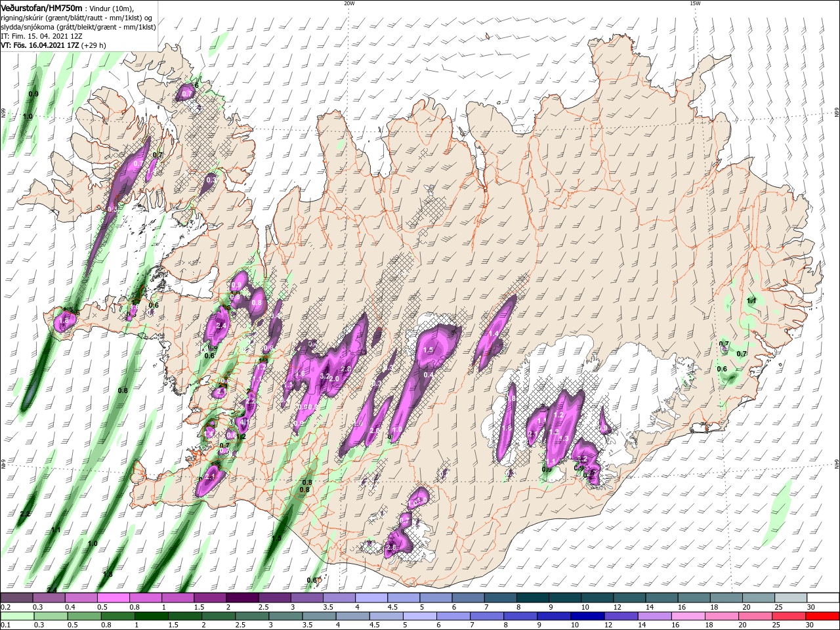
Task: Pick the palest green 0.1 rain scale swatch
Action: coord(17,616)
